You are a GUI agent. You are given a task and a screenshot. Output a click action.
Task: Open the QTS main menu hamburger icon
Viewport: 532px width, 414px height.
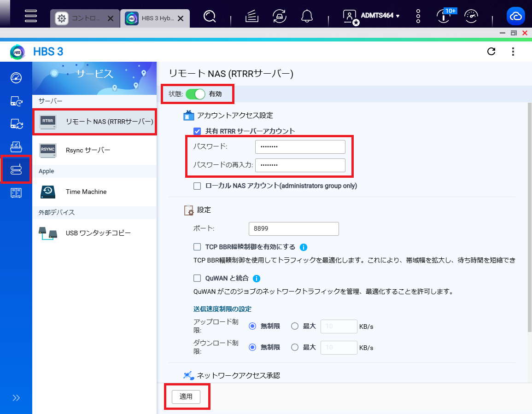[x=31, y=16]
